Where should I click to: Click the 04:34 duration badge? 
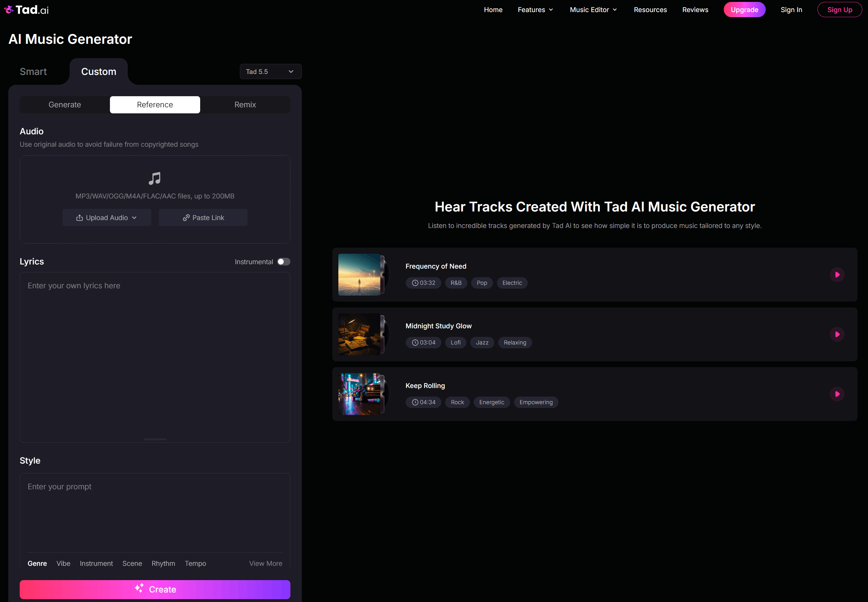(424, 402)
